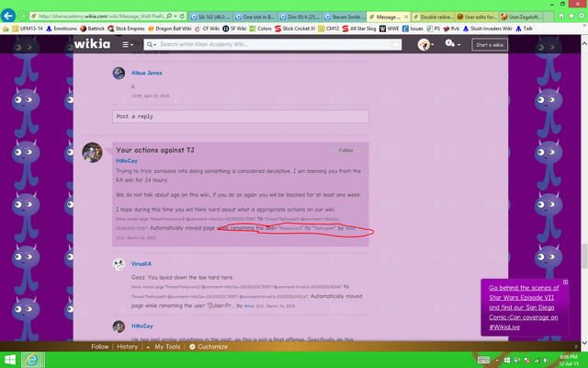
Task: Click the Star Wars Episode VII promo link
Action: pos(524,307)
